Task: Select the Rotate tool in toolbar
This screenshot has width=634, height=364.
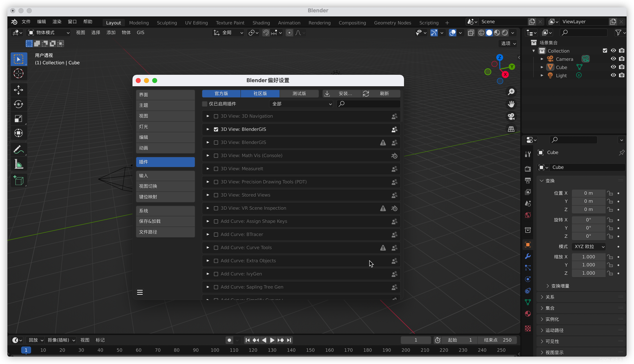Action: tap(18, 104)
